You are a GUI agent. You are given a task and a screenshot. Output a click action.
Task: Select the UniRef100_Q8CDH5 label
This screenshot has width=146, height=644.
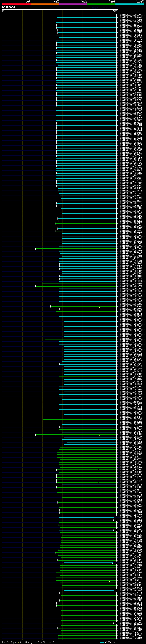click(x=131, y=304)
